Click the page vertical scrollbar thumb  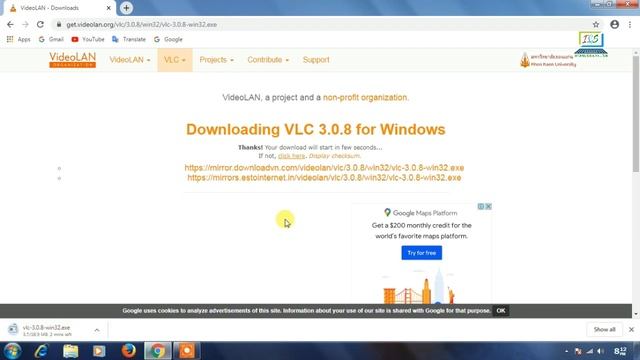(x=636, y=114)
